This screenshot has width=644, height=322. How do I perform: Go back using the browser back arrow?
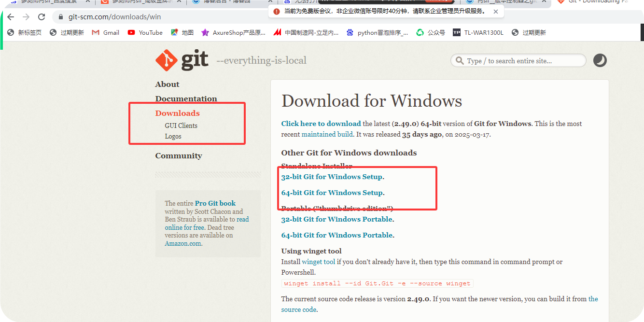[11, 17]
